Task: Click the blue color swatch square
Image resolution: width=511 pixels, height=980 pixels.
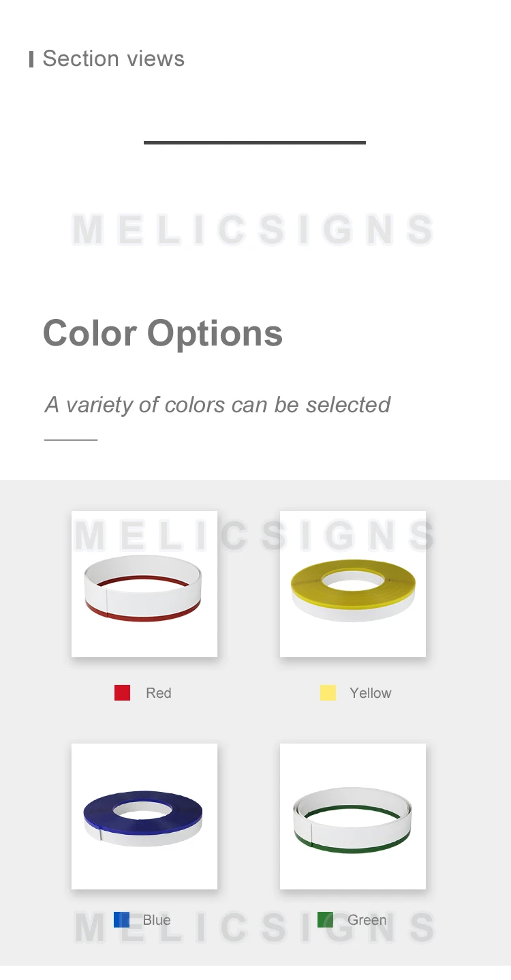Action: pos(121,919)
